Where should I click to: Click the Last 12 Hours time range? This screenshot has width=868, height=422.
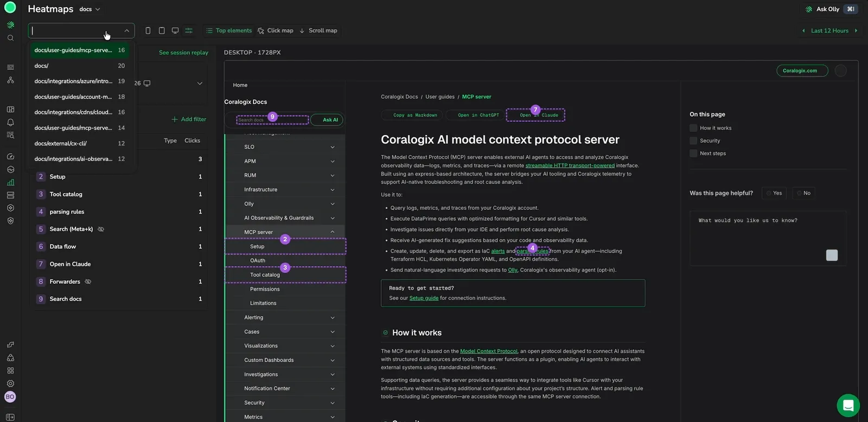[x=829, y=31]
